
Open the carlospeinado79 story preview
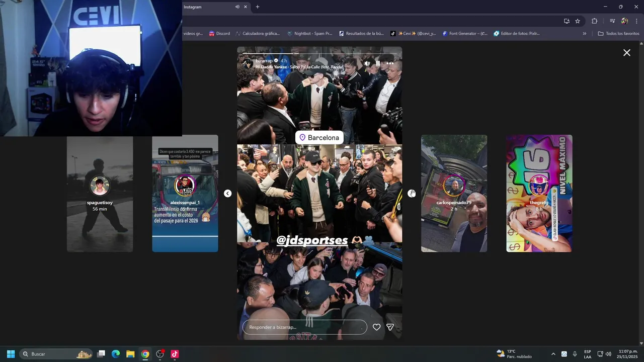(x=454, y=194)
